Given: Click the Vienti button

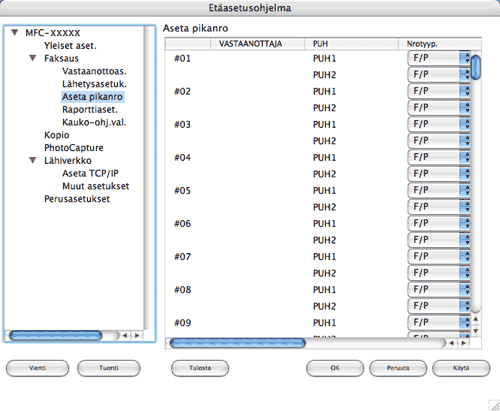Looking at the screenshot, I should click(x=37, y=368).
